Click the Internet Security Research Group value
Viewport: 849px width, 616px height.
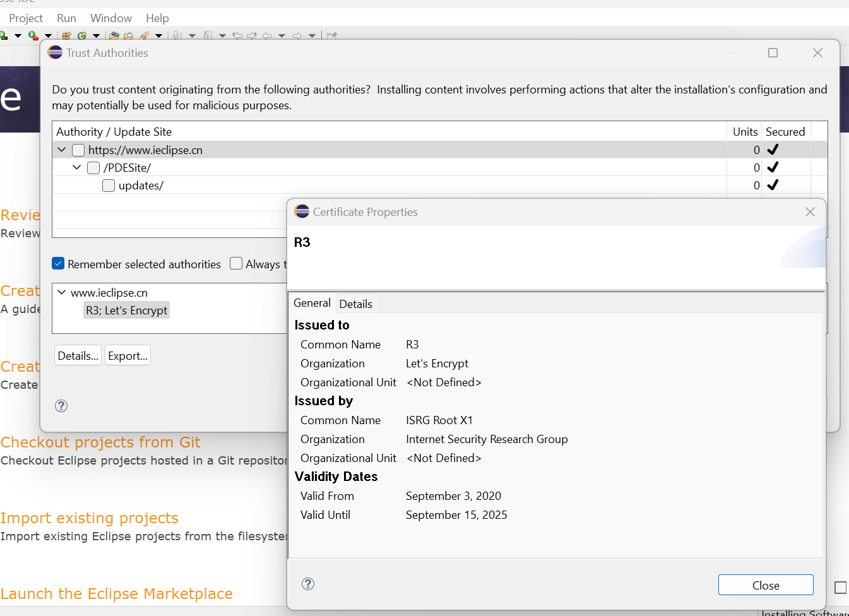tap(487, 439)
